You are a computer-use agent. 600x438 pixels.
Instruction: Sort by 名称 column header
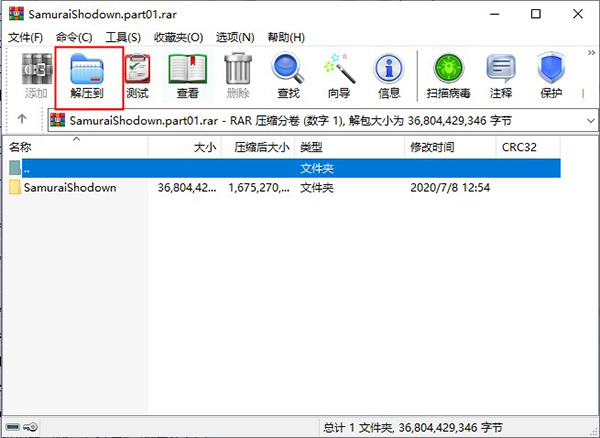75,147
